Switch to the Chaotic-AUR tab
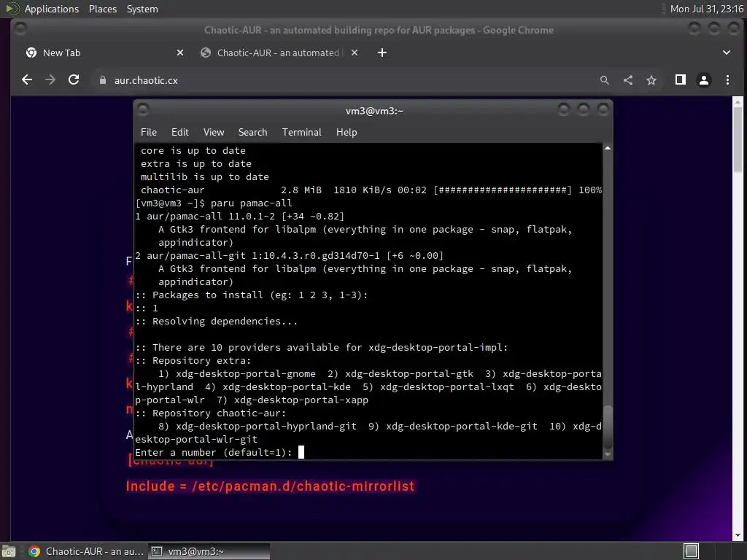Viewport: 747px width, 560px height. 278,52
